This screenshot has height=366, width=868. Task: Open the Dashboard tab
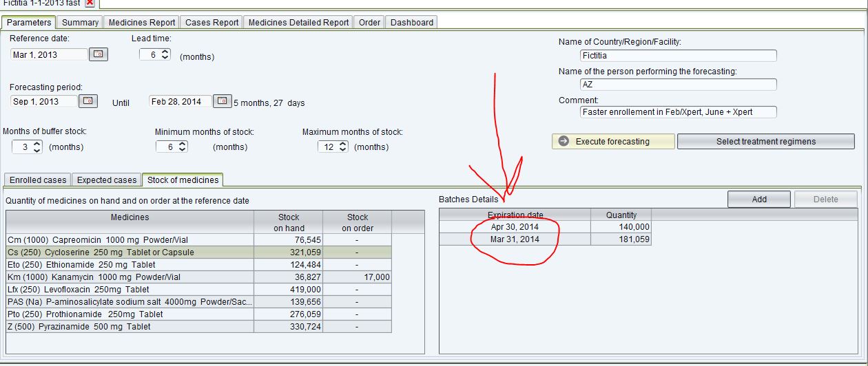pyautogui.click(x=412, y=22)
